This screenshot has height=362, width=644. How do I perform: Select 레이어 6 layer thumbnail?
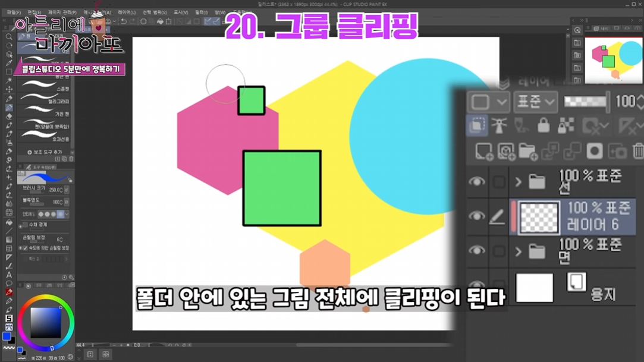pos(538,218)
